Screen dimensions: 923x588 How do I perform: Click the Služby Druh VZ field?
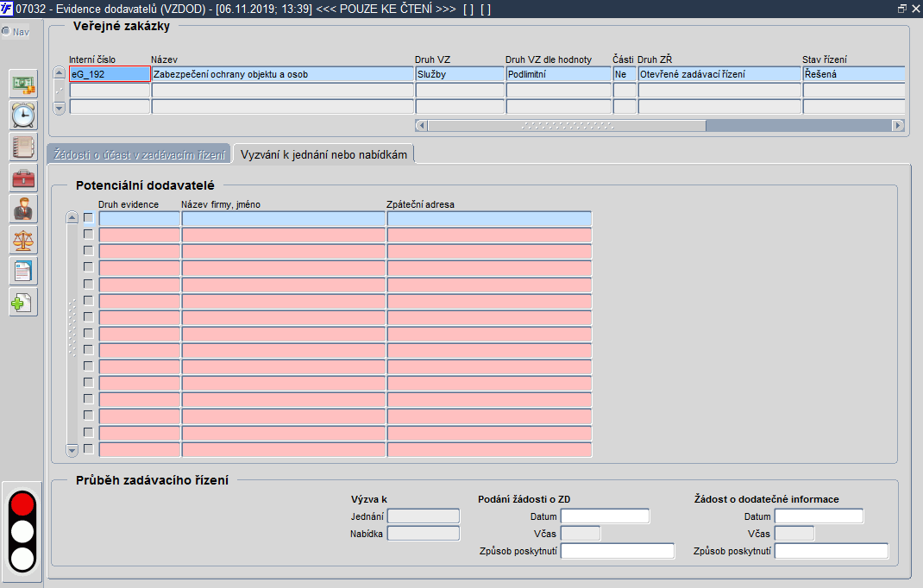pos(460,74)
